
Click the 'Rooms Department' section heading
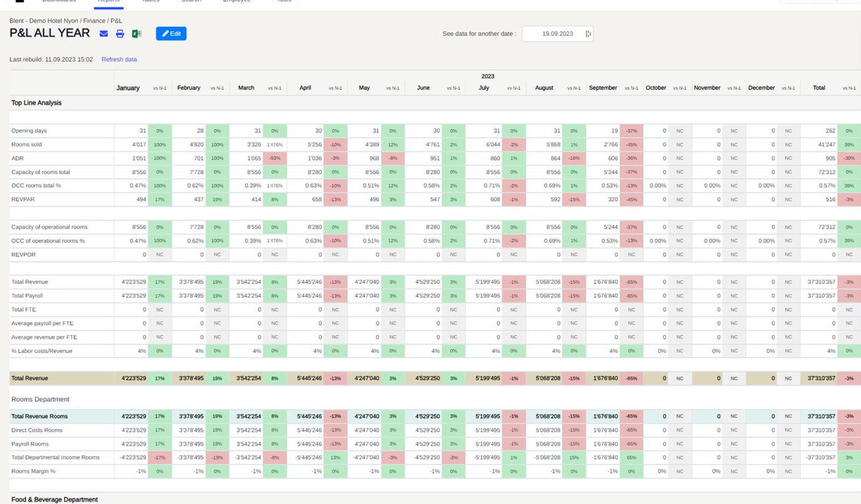40,399
